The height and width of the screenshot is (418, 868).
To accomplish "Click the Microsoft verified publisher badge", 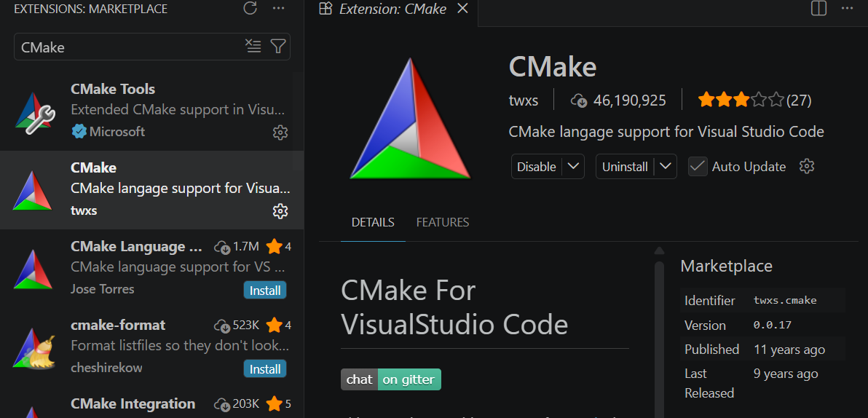I will (x=79, y=131).
